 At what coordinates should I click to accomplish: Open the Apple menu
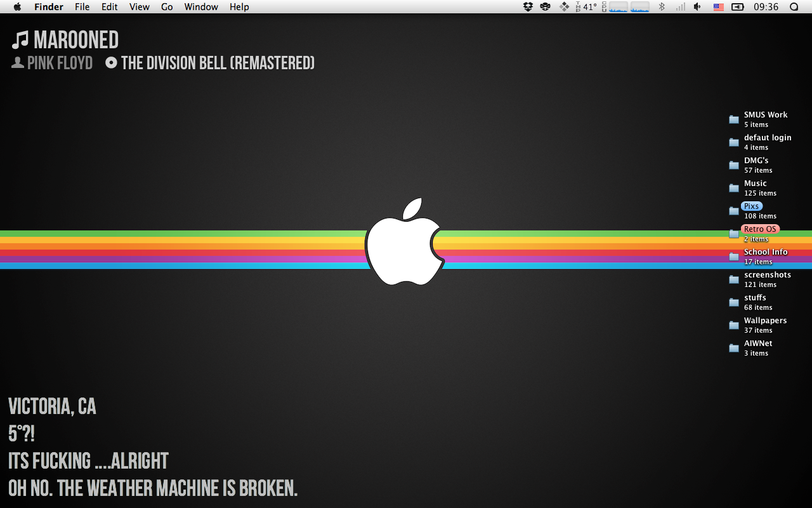pos(17,6)
